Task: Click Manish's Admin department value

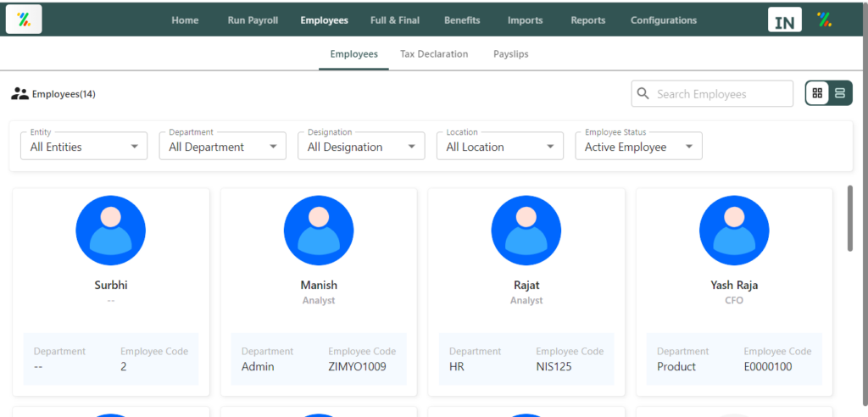Action: (x=258, y=366)
